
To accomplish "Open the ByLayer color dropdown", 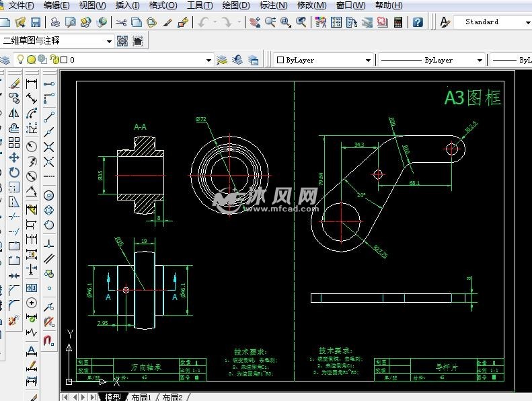I will 368,61.
